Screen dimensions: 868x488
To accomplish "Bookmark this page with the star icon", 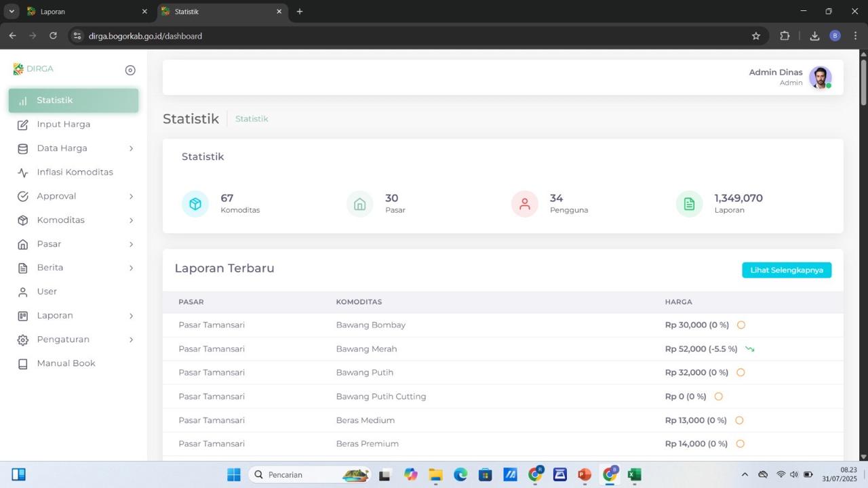I will click(x=756, y=36).
